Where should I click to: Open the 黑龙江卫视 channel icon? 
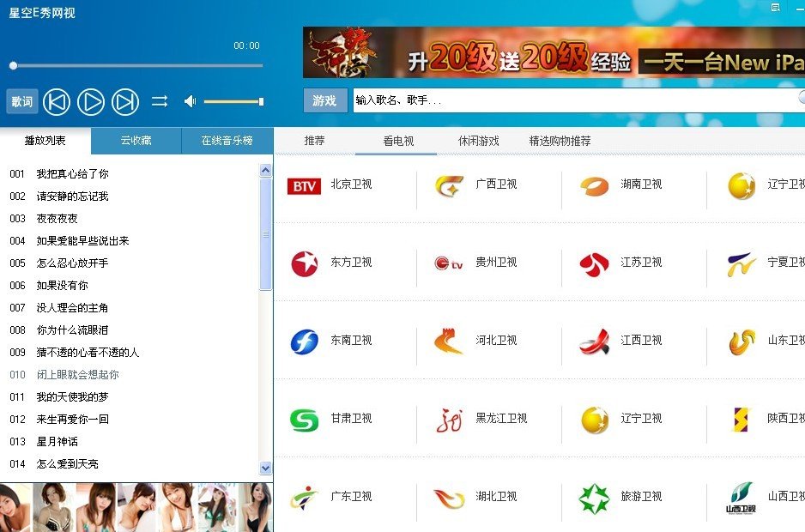coord(449,419)
